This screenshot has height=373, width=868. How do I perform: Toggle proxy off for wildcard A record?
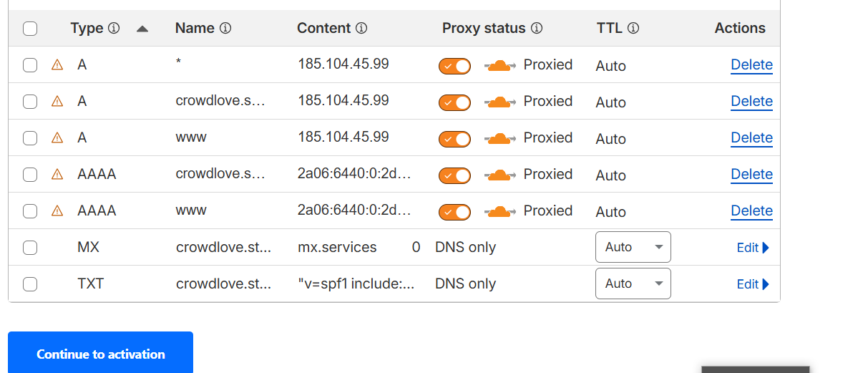[x=454, y=66]
